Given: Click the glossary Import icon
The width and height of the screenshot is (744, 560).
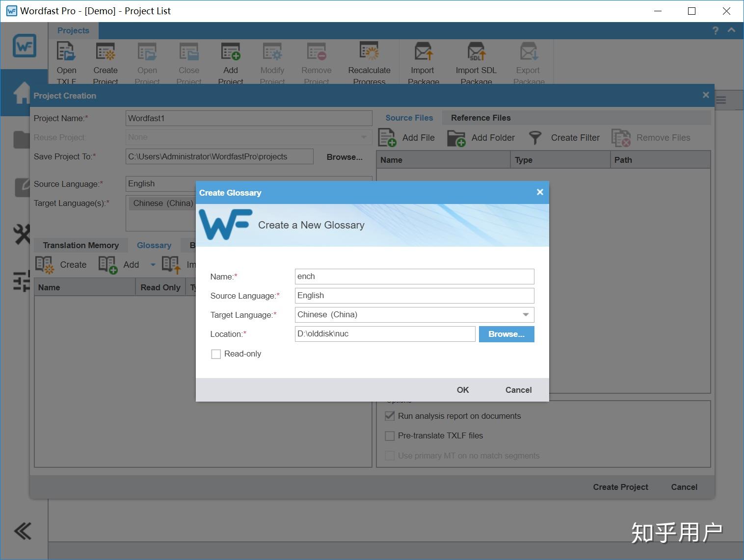Looking at the screenshot, I should tap(171, 265).
